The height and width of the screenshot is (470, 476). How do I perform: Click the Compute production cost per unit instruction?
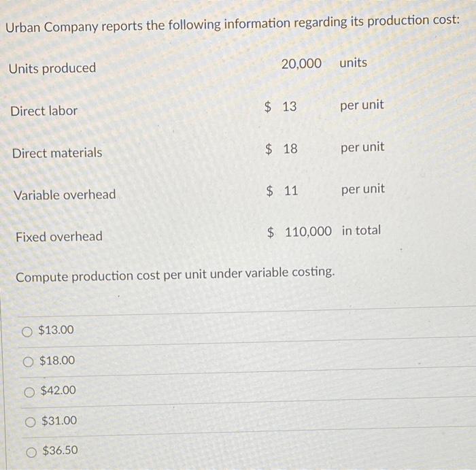pos(175,274)
